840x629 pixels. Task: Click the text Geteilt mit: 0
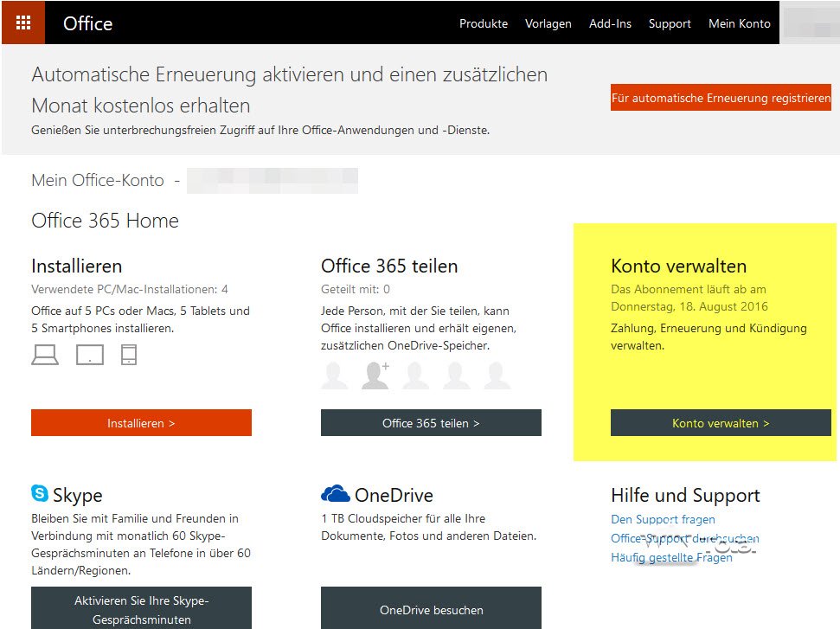(356, 289)
